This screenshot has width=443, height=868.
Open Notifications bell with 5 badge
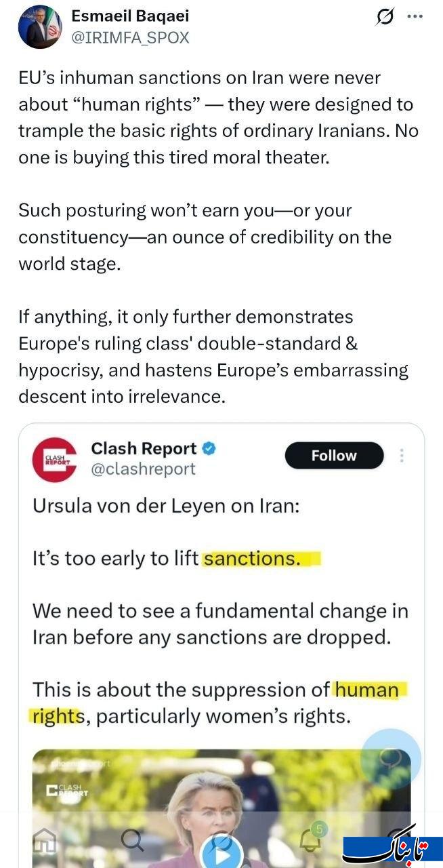point(311,840)
